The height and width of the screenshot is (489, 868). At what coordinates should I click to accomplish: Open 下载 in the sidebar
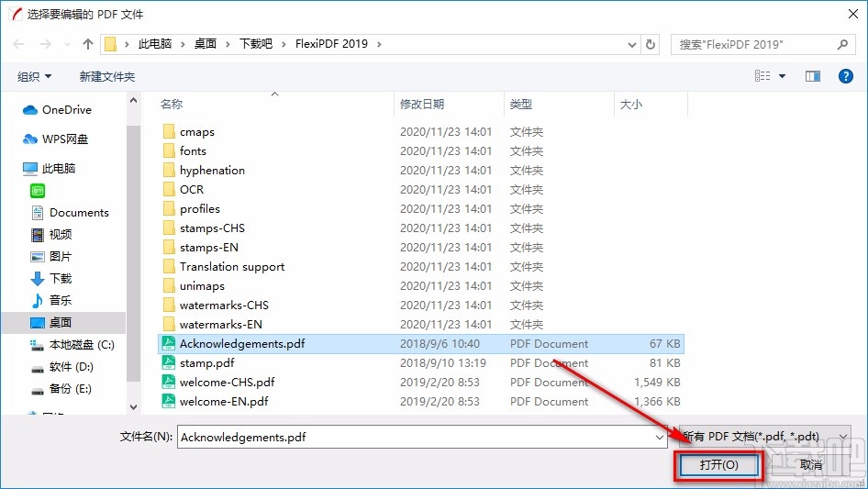[x=51, y=279]
